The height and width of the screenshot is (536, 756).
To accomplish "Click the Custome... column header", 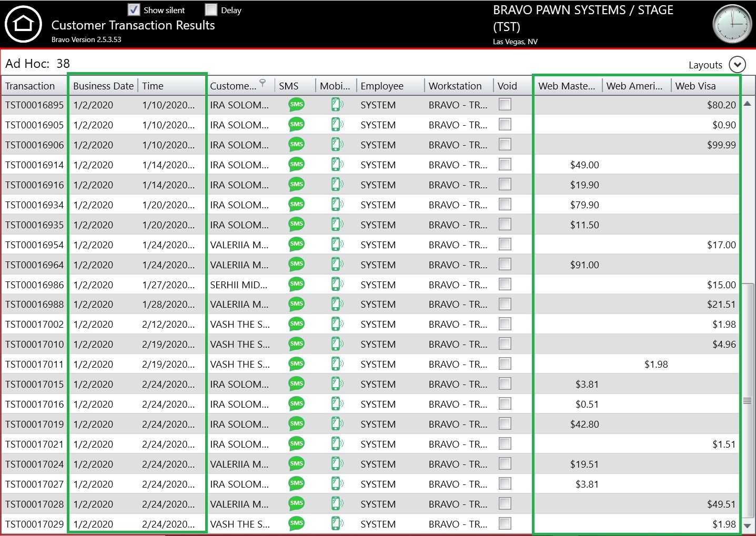I will click(x=239, y=86).
